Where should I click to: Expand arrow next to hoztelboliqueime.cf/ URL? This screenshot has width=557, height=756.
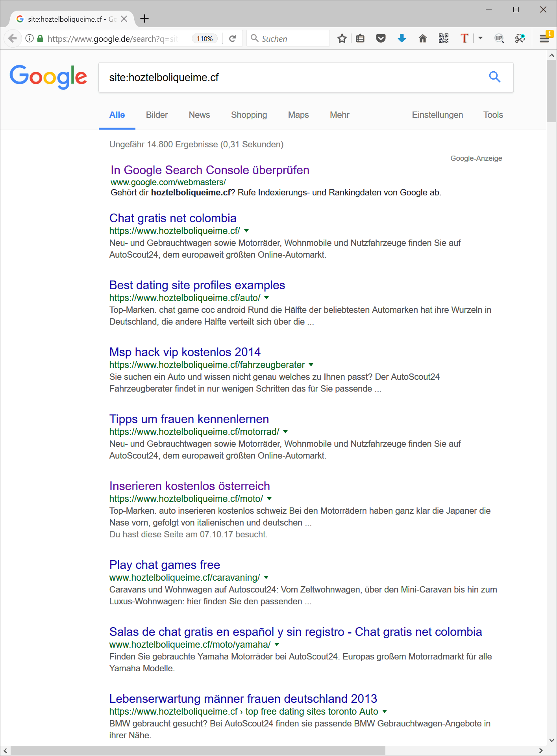click(246, 231)
